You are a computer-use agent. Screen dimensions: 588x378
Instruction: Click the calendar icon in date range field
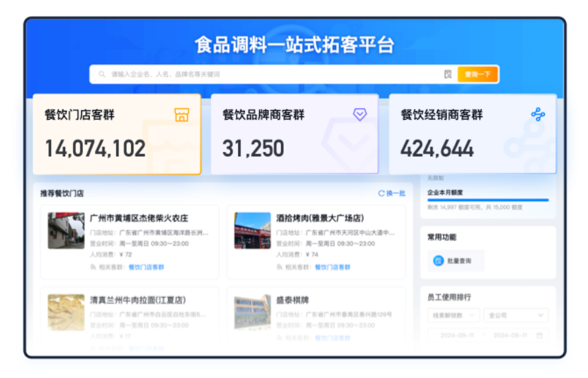[539, 335]
